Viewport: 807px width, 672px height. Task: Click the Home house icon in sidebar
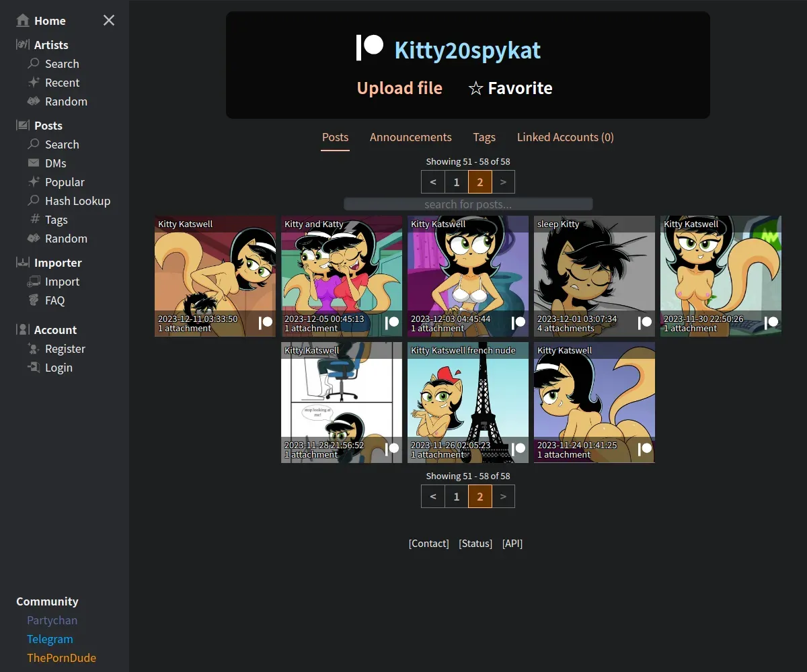pos(23,21)
